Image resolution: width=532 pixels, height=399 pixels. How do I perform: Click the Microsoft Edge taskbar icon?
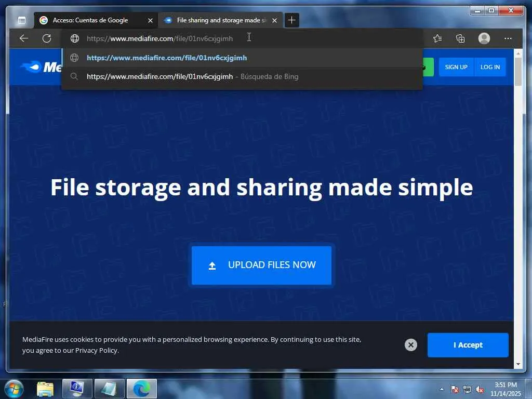[141, 389]
